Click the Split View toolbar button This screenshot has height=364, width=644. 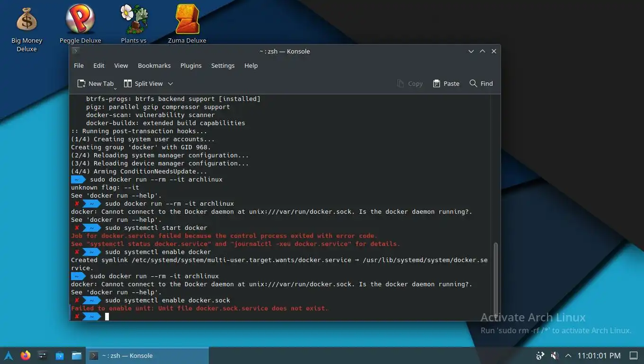pos(143,83)
